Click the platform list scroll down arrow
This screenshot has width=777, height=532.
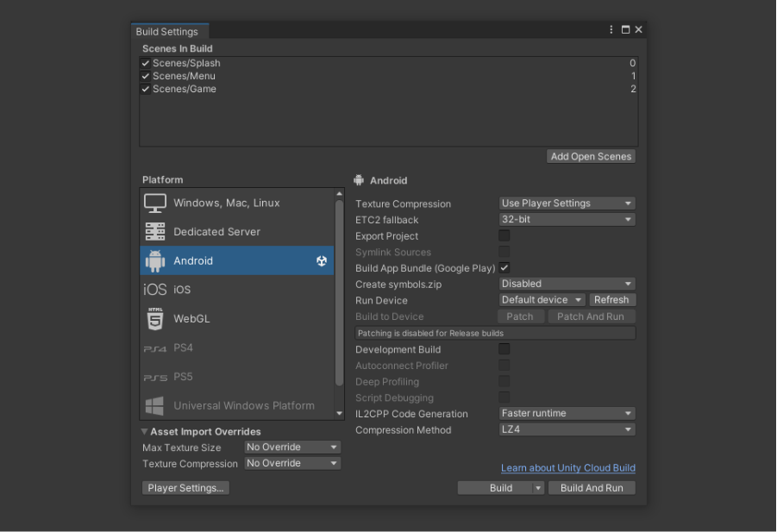340,414
